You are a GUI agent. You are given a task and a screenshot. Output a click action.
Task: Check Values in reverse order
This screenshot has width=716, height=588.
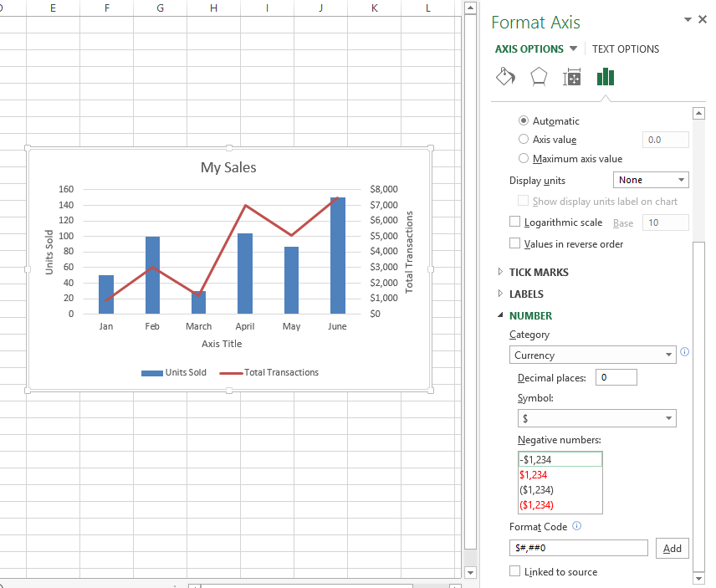pos(515,243)
